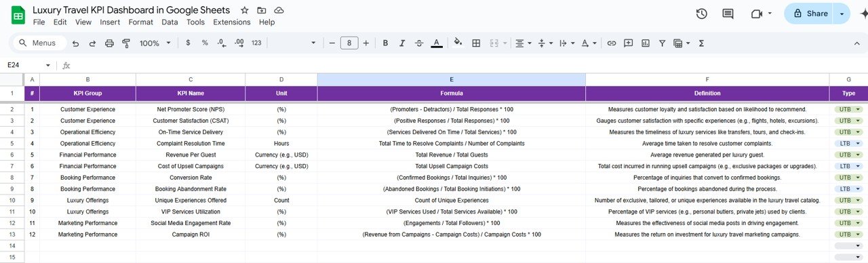This screenshot has width=868, height=263.
Task: Open the Extensions menu
Action: coord(232,22)
